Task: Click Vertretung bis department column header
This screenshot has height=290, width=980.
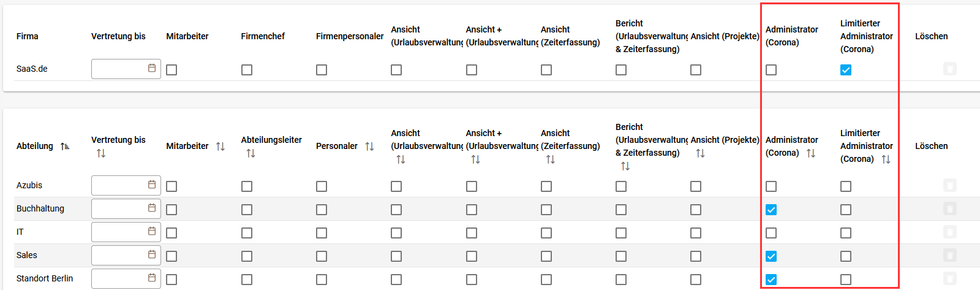Action: tap(118, 140)
